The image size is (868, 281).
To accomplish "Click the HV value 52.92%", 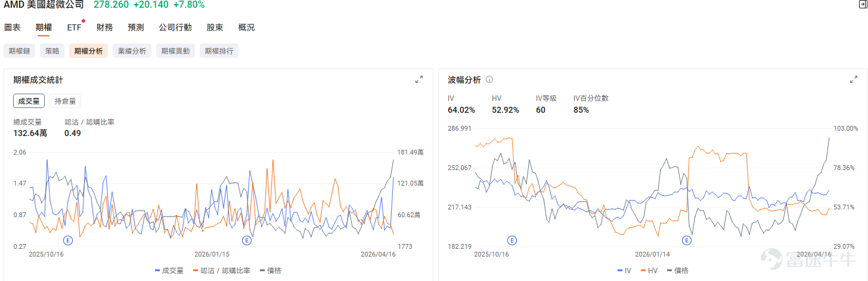I will [x=506, y=110].
